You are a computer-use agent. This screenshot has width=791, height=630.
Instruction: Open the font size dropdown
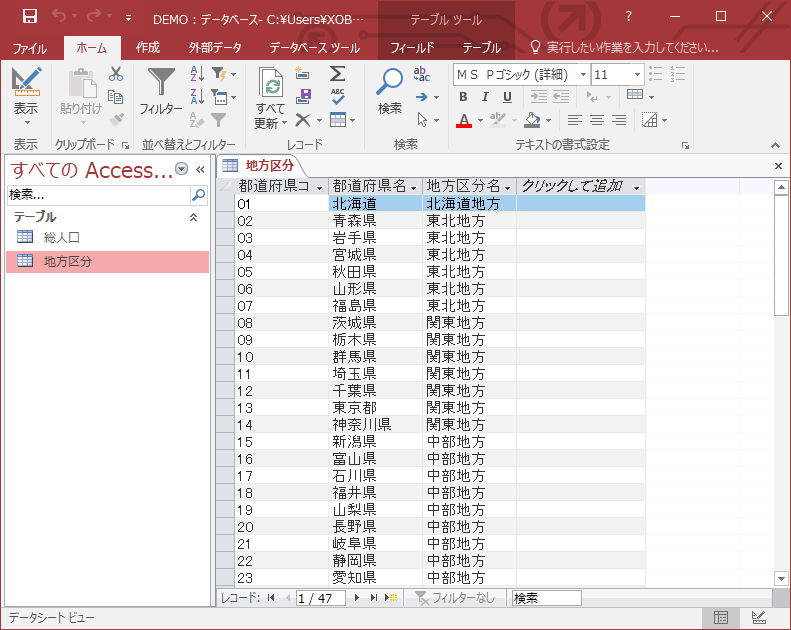pyautogui.click(x=638, y=75)
